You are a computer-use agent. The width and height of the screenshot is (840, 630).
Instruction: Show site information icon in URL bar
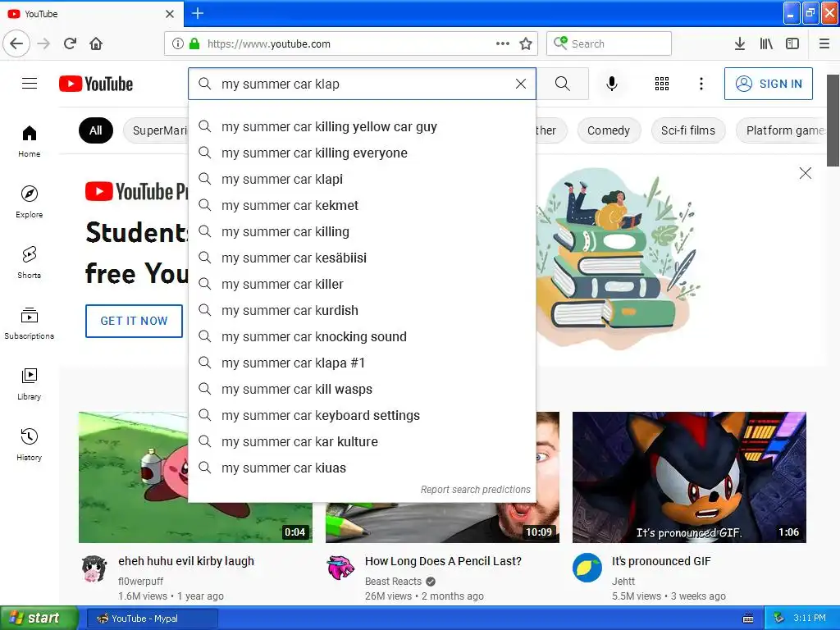coord(178,43)
